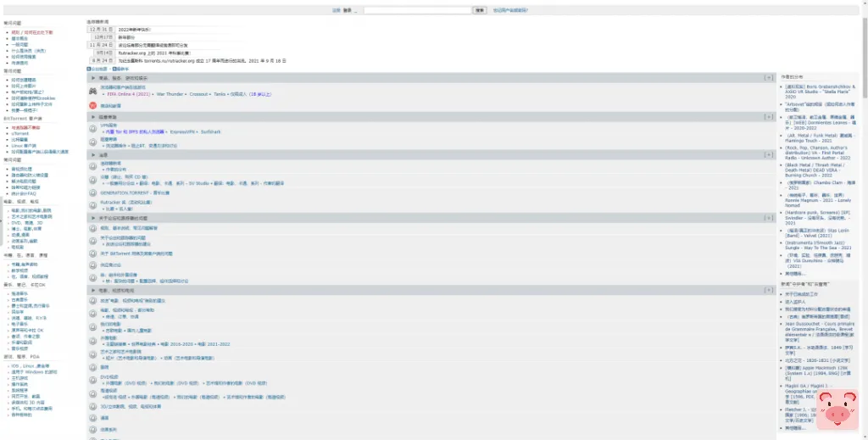Open the Windows games link in the left sidebar
This screenshot has height=440, width=868.
pos(34,372)
